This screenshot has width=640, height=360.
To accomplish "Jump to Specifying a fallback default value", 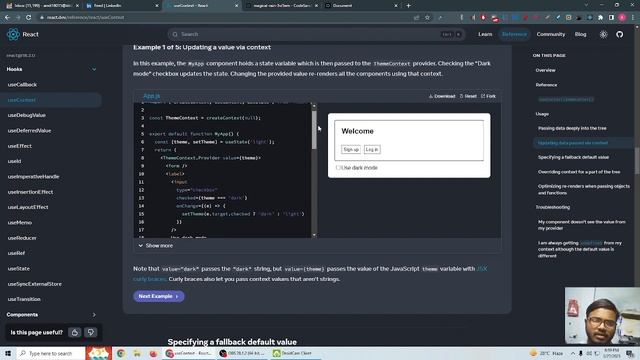I will coord(573,157).
